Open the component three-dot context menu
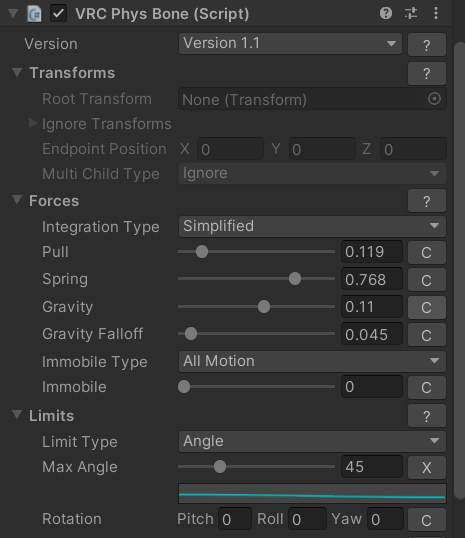The width and height of the screenshot is (465, 538). 436,13
